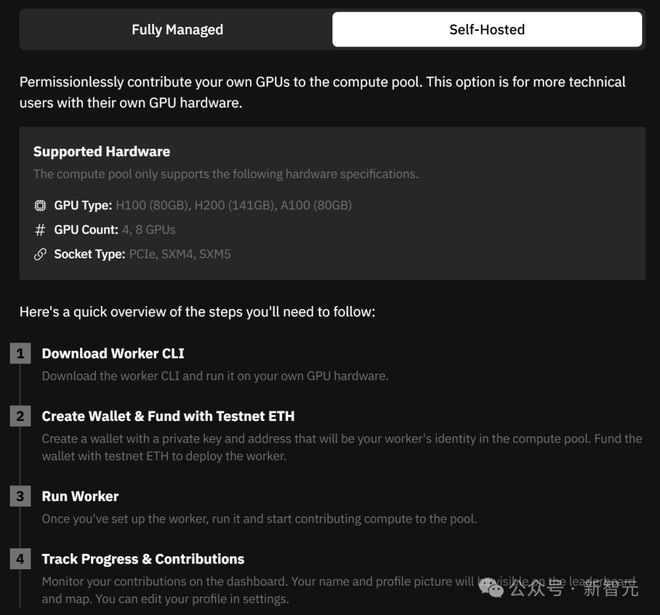This screenshot has height=615, width=660.
Task: Click the Supported Hardware heading
Action: click(102, 152)
